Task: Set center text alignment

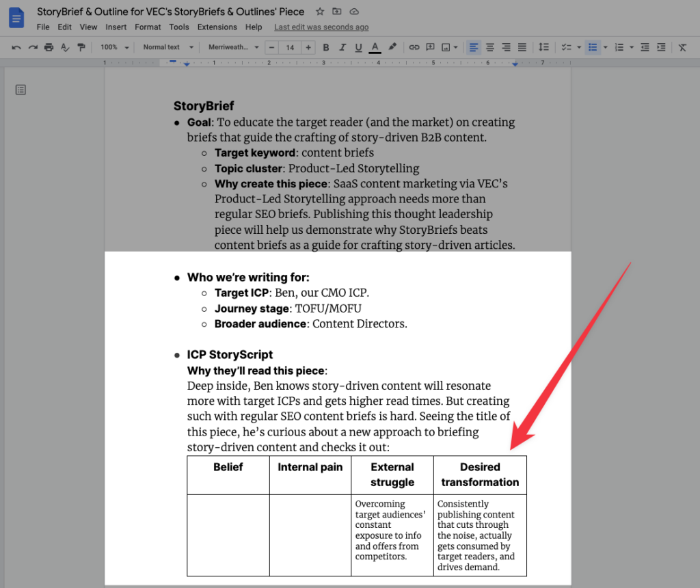Action: point(489,47)
